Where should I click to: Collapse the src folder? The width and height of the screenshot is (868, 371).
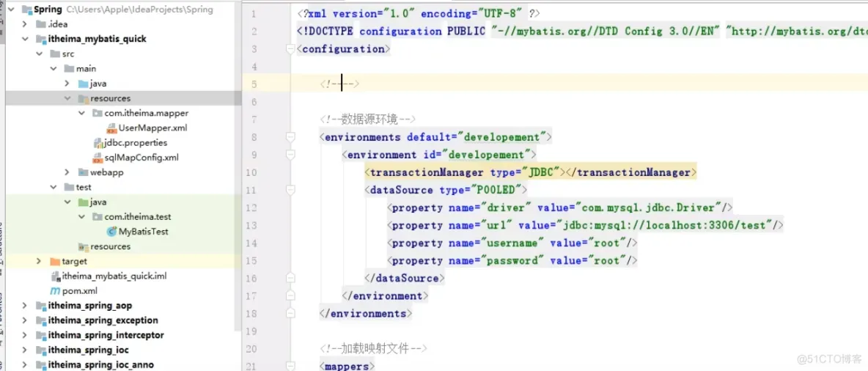pyautogui.click(x=39, y=54)
